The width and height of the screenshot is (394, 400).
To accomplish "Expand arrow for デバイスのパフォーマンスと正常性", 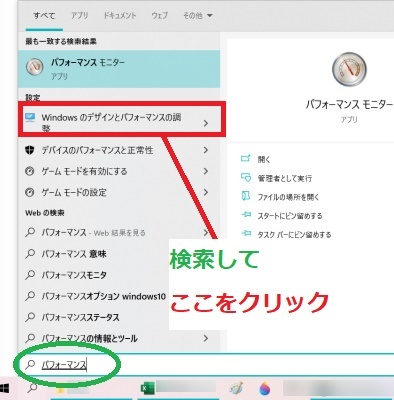I will click(206, 150).
